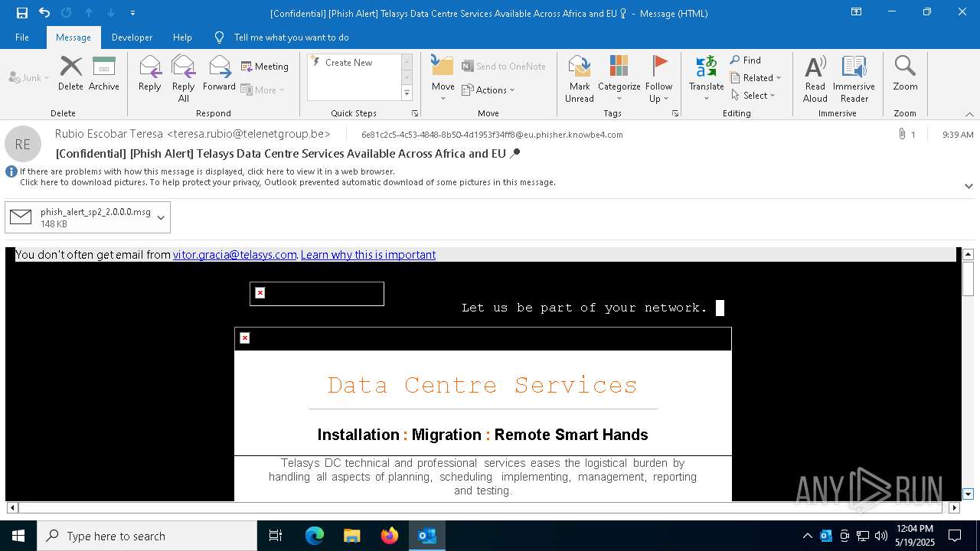Open the Help tab
This screenshot has height=551, width=980.
182,37
